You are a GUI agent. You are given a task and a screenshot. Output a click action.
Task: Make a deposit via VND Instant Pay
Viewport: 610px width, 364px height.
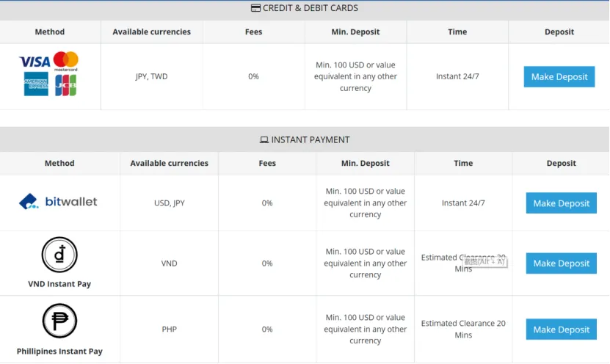point(561,263)
